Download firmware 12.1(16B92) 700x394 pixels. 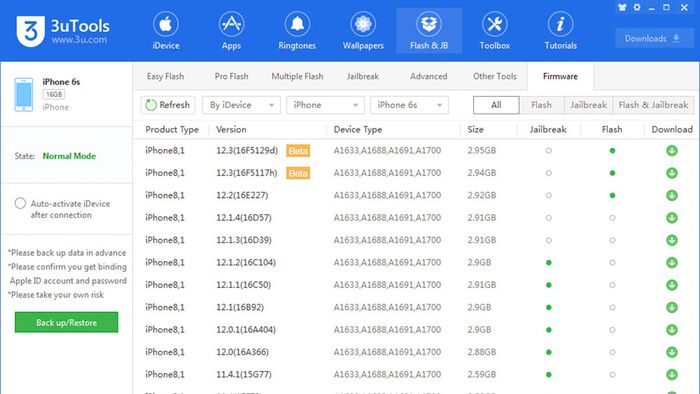coord(672,307)
